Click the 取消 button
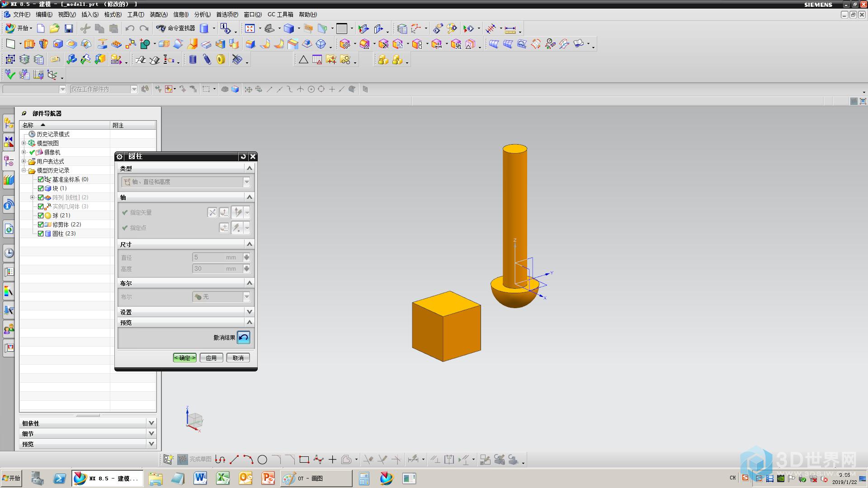The width and height of the screenshot is (868, 488). pyautogui.click(x=238, y=358)
